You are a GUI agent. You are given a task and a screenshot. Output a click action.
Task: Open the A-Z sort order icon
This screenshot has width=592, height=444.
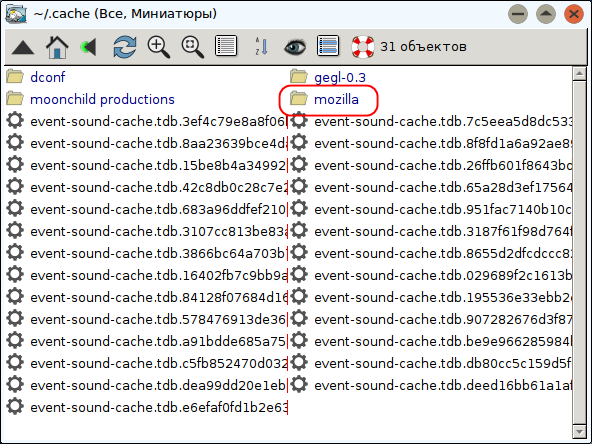261,47
